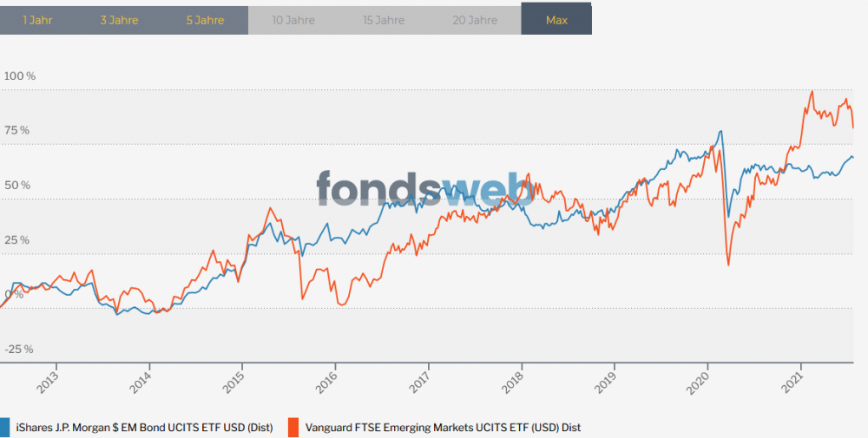Select the 2017 x-axis year marker
868x438 pixels.
pos(422,382)
